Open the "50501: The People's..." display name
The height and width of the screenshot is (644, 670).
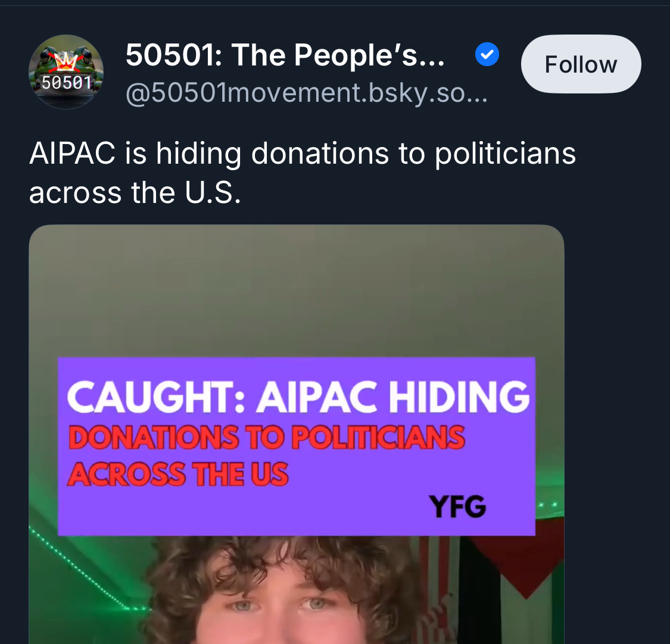(x=285, y=55)
